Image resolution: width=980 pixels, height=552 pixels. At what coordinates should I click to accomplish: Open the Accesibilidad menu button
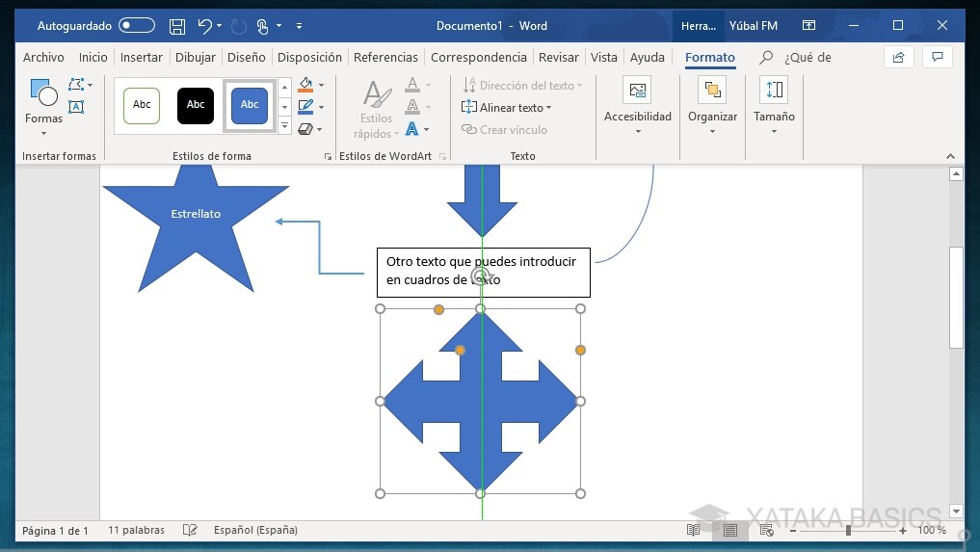point(638,106)
